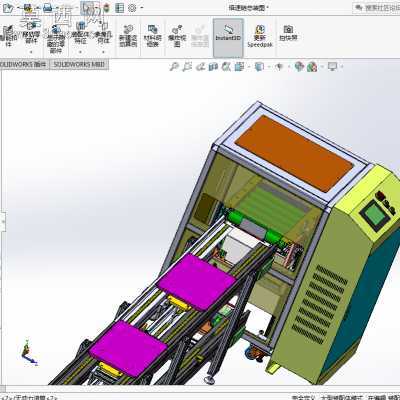Image resolution: width=400 pixels, height=400 pixels.
Task: Click the Dynamic Annotation Views icon
Action: point(226,67)
